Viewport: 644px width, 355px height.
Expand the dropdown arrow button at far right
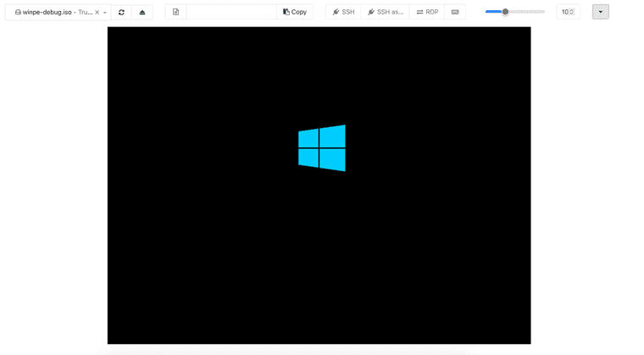coord(600,12)
